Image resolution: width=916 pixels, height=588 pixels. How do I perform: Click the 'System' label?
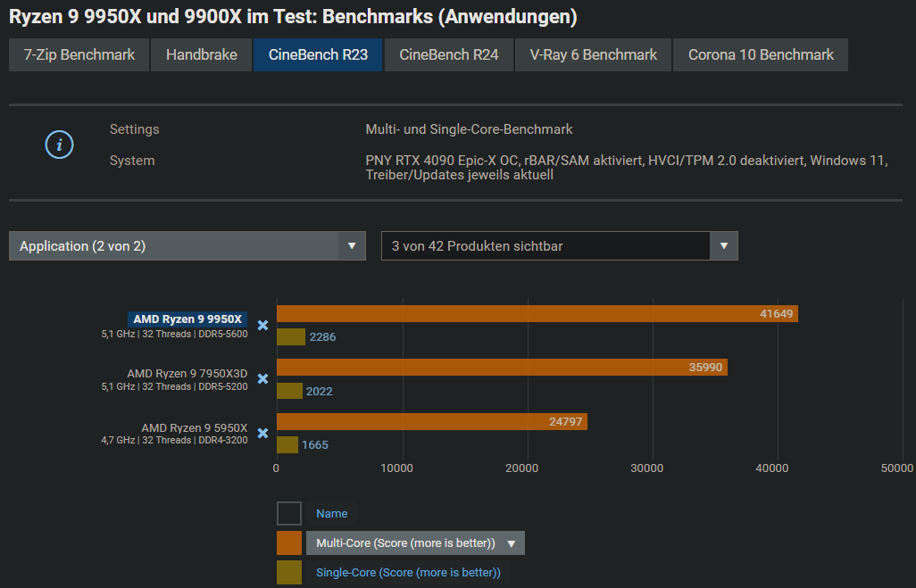(132, 161)
